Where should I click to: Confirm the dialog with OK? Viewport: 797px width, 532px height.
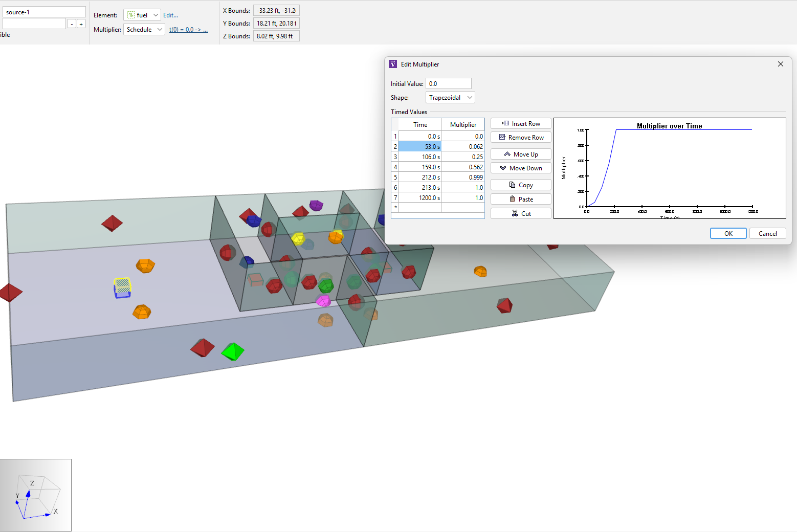pos(728,234)
